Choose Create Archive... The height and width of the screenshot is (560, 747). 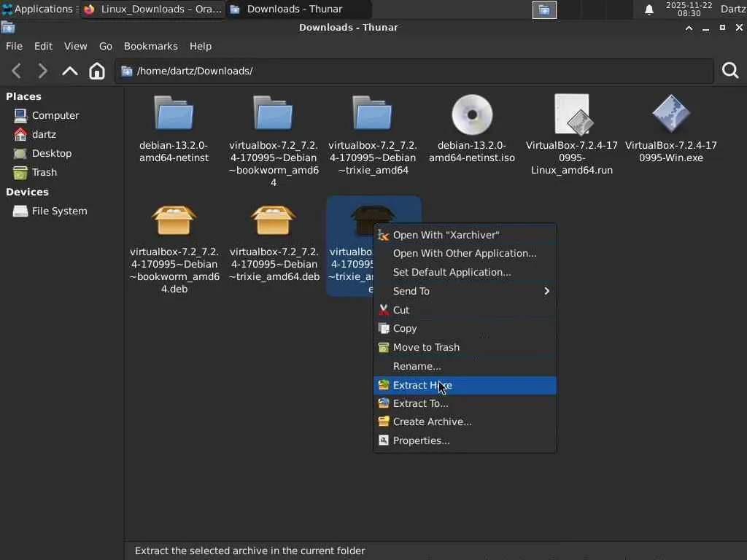[x=465, y=422]
